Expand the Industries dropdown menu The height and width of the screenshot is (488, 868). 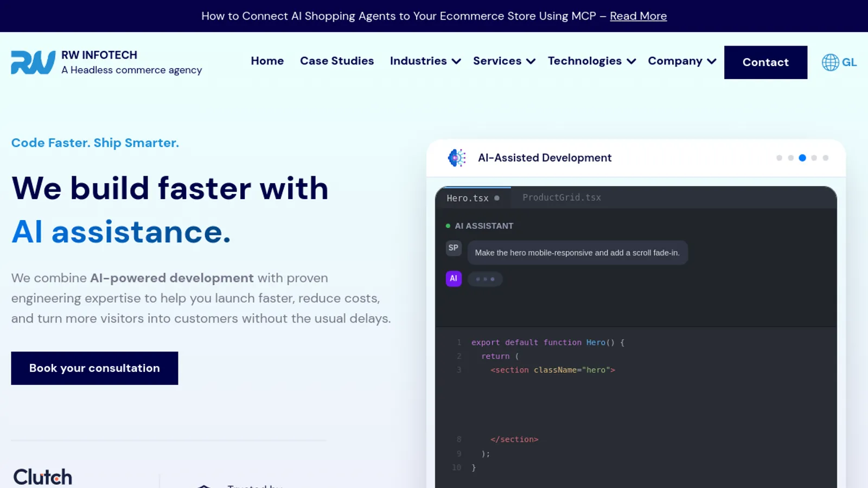(x=425, y=61)
